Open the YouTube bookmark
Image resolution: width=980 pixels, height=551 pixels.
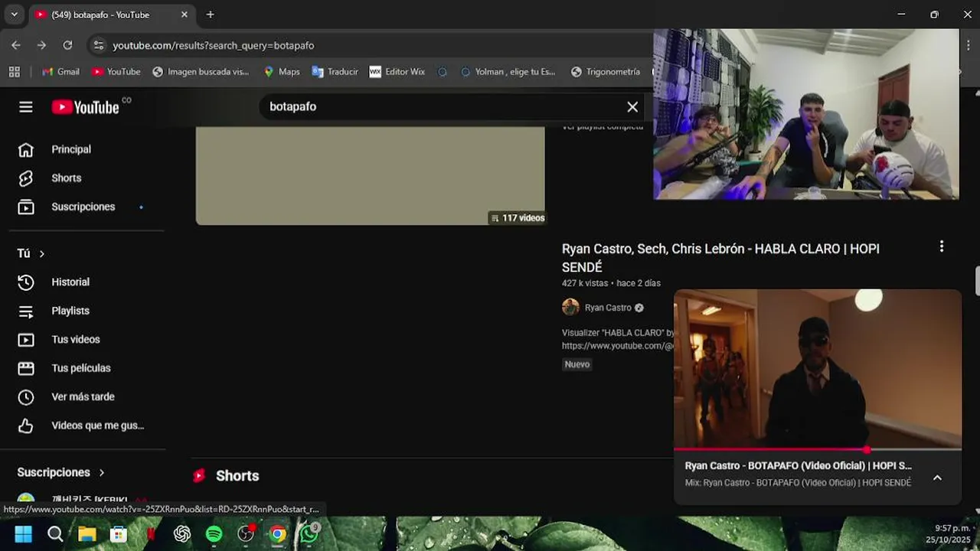[116, 71]
